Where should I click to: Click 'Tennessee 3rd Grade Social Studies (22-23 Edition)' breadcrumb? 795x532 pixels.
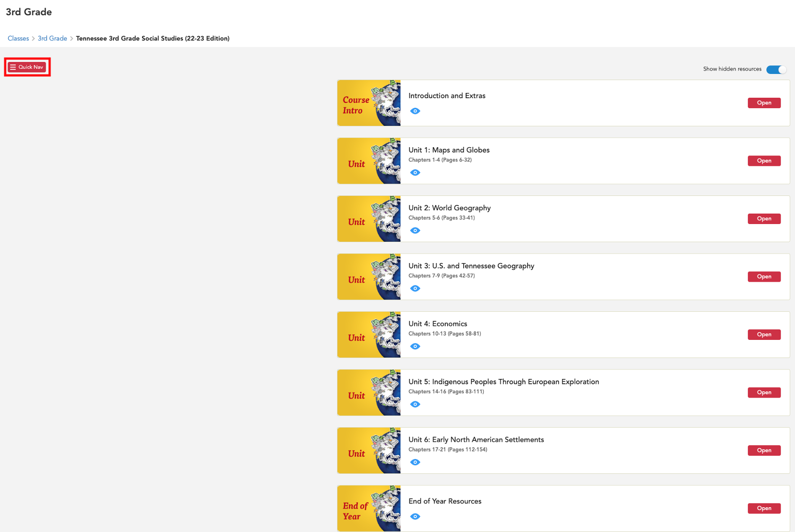[x=153, y=38]
